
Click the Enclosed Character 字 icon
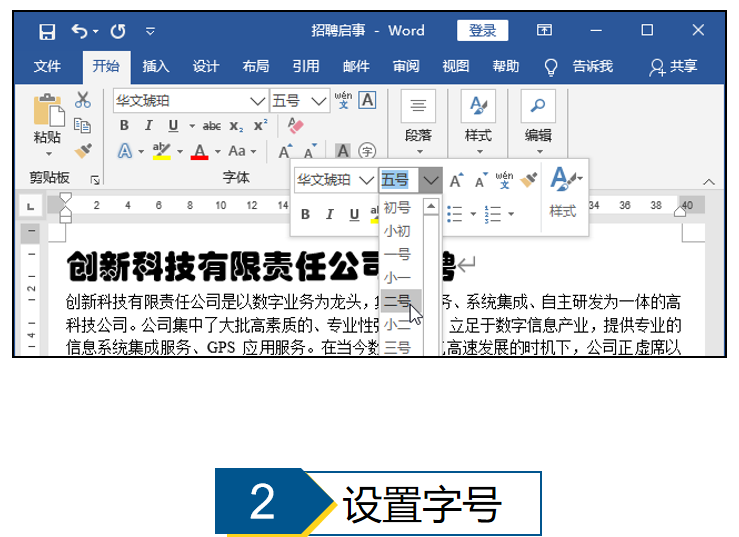tap(367, 151)
